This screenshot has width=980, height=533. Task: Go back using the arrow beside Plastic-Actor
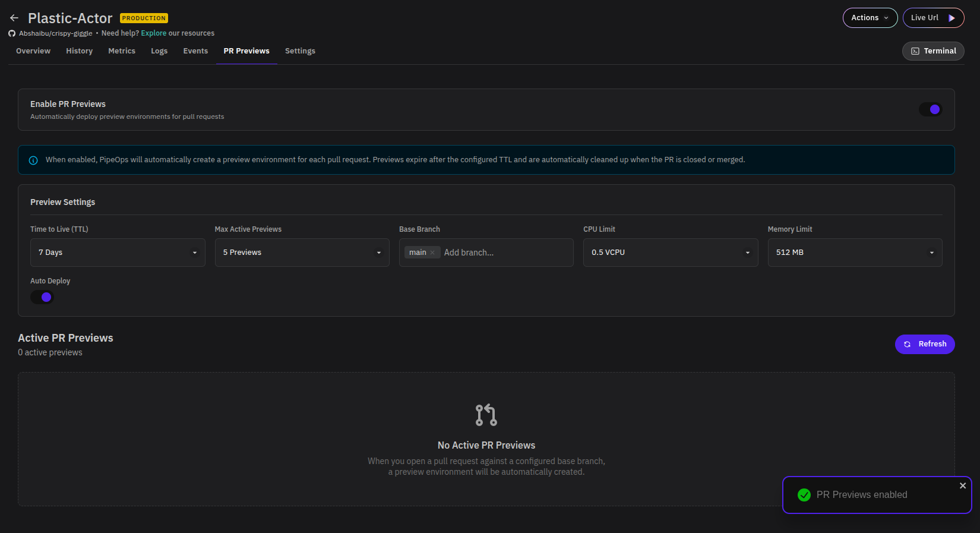pyautogui.click(x=14, y=18)
